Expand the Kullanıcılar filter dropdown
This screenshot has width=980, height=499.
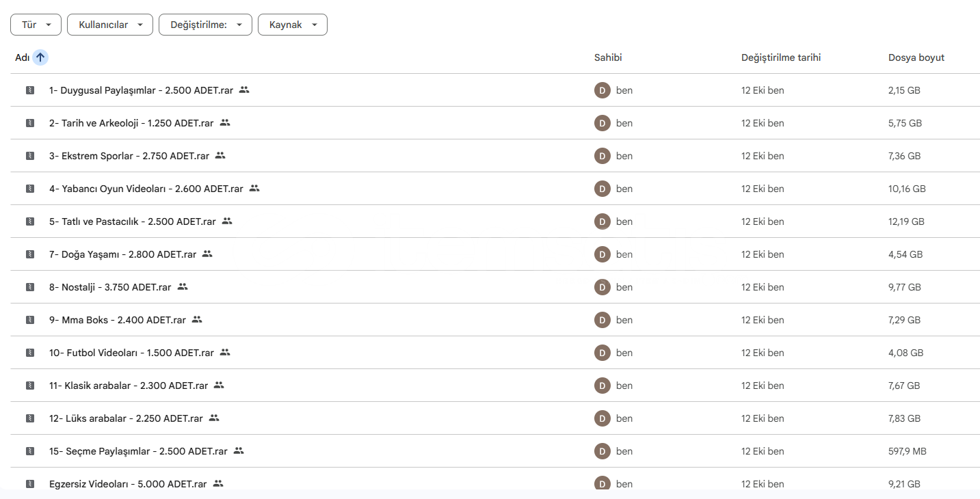click(109, 25)
